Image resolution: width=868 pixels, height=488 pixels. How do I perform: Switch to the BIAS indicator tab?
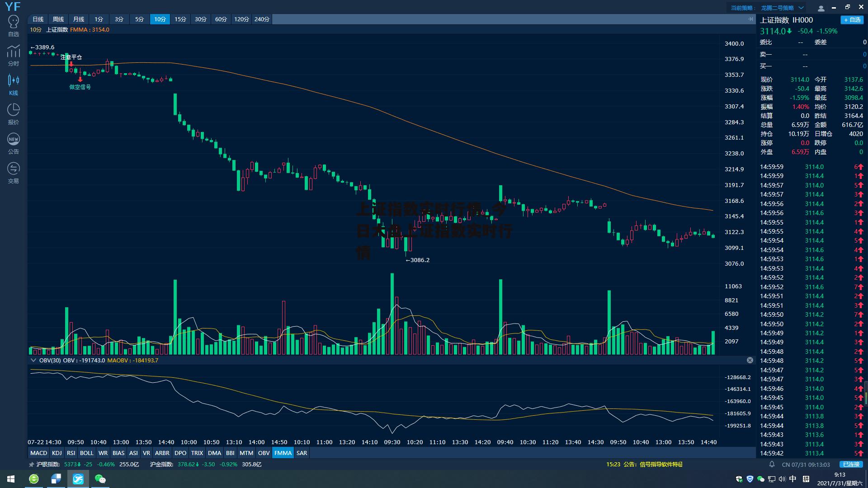tap(118, 453)
